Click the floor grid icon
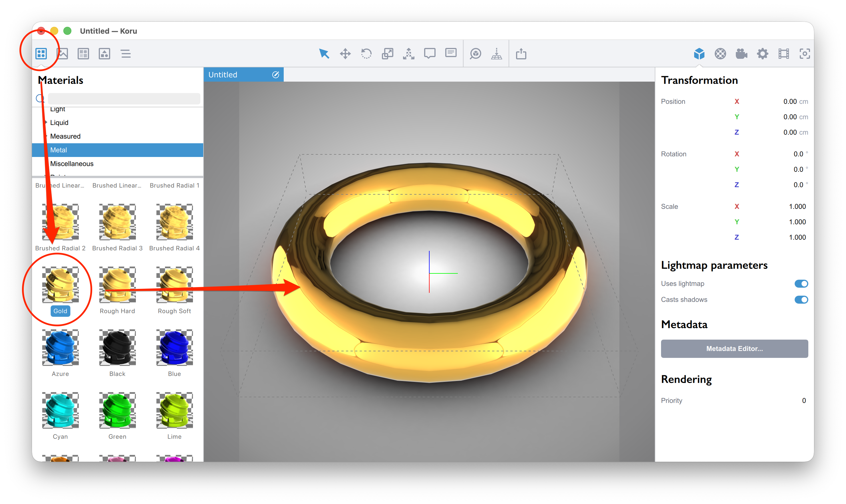846x504 pixels. [x=497, y=54]
